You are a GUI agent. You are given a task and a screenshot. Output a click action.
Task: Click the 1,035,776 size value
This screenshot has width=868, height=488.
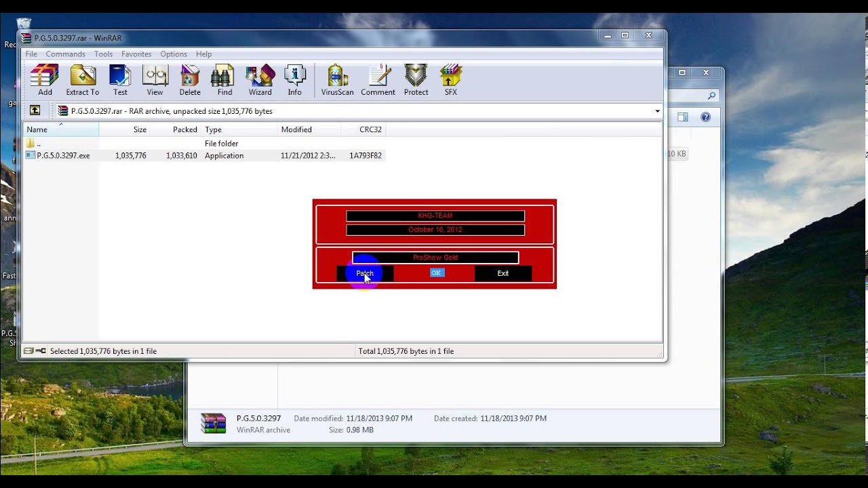point(131,156)
